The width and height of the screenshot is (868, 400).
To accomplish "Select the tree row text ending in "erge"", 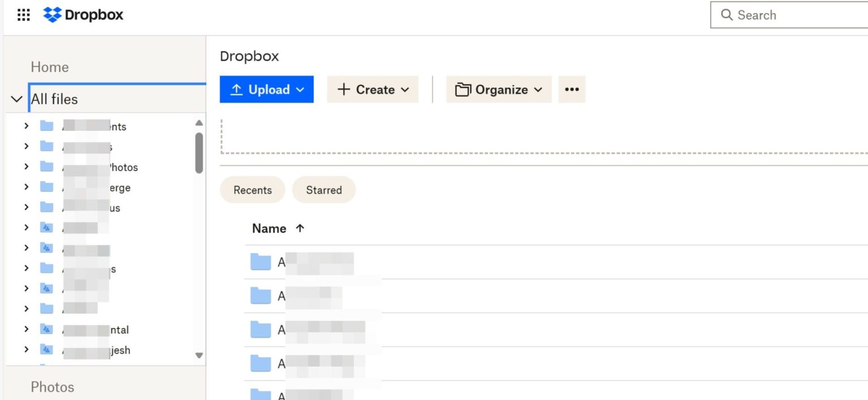I will coord(96,188).
